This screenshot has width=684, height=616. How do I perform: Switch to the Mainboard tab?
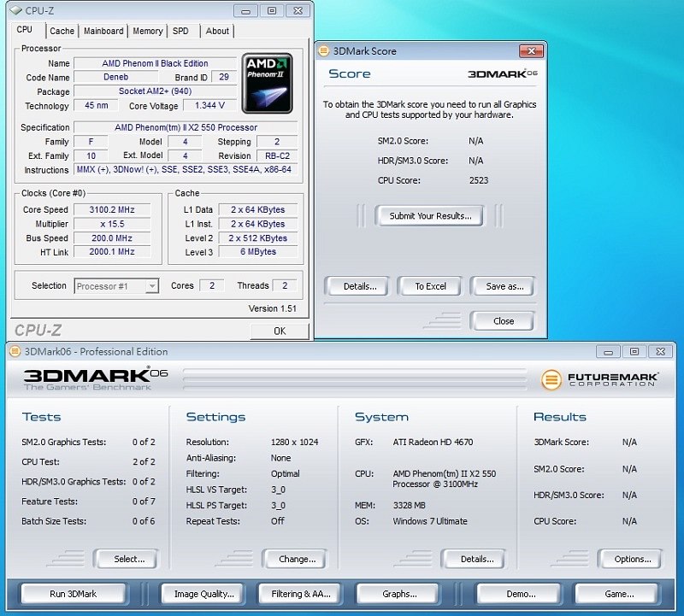[103, 31]
